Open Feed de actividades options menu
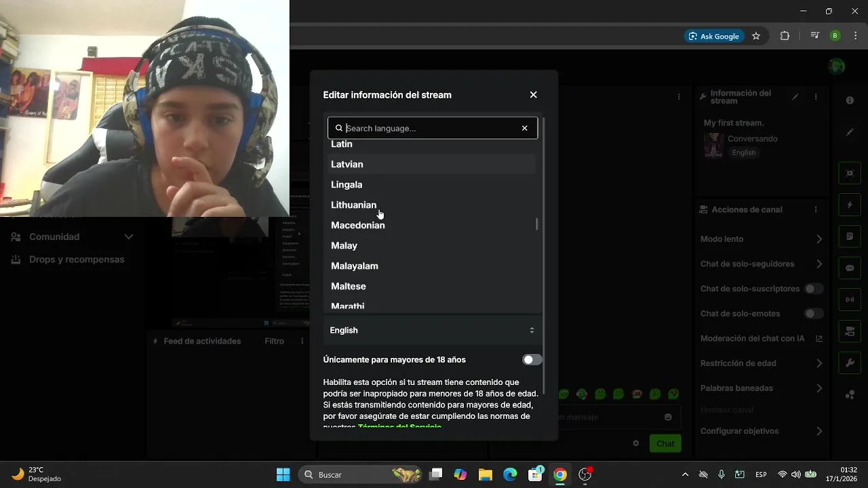This screenshot has height=488, width=868. [302, 341]
